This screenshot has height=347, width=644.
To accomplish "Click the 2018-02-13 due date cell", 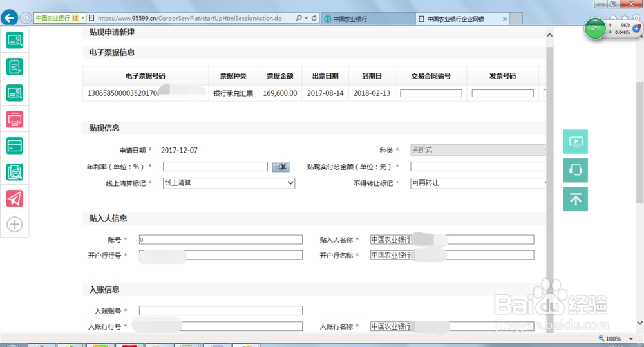I will click(x=372, y=93).
